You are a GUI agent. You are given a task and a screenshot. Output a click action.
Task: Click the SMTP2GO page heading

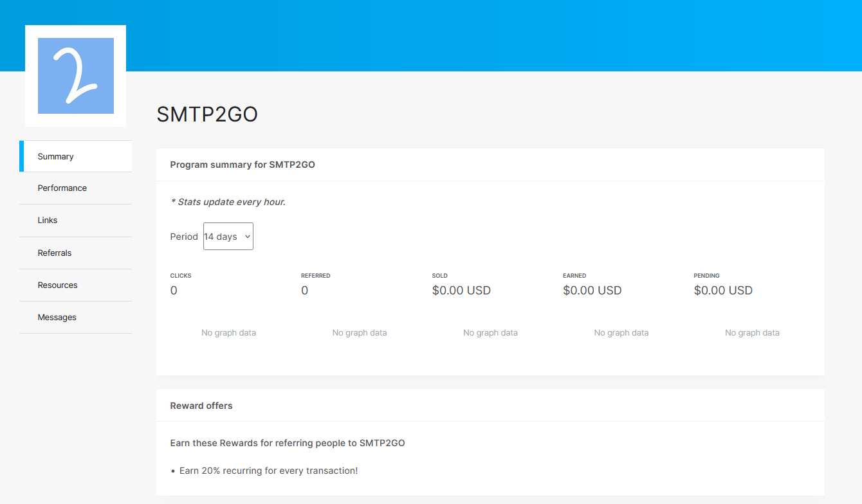click(207, 114)
